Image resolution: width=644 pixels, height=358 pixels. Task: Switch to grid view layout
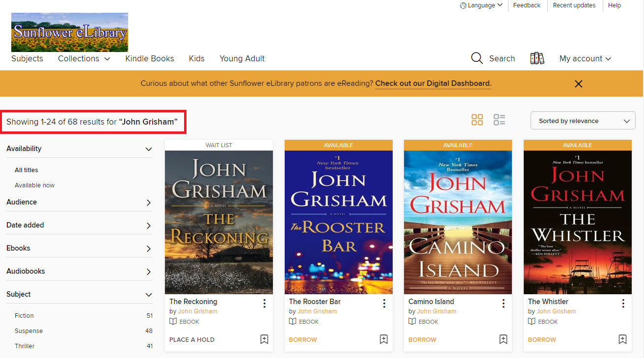coord(477,120)
